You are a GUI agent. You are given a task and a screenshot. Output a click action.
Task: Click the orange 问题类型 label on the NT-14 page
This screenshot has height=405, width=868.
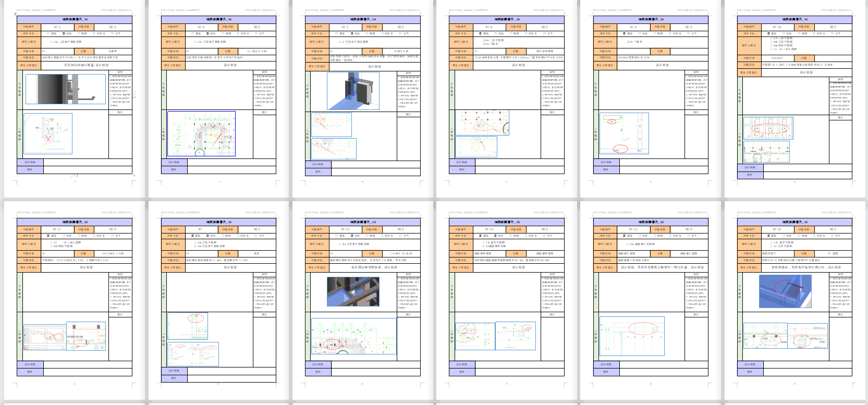click(x=516, y=229)
